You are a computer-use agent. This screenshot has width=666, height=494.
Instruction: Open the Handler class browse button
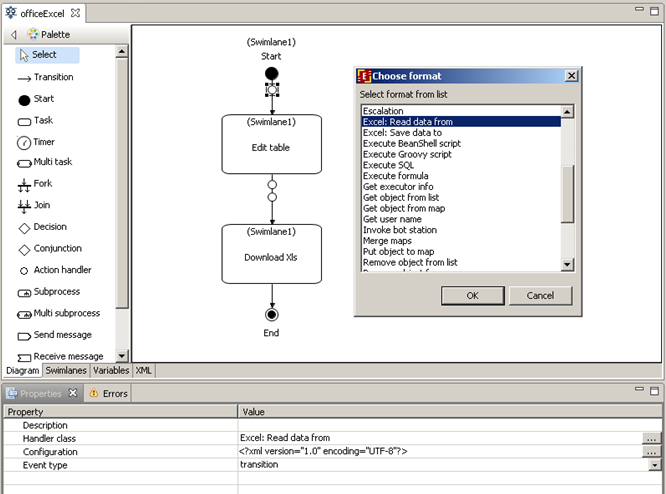[x=652, y=438]
